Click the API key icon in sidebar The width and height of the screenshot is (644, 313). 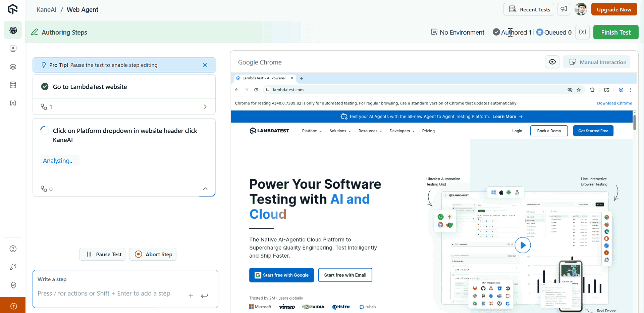click(x=13, y=267)
